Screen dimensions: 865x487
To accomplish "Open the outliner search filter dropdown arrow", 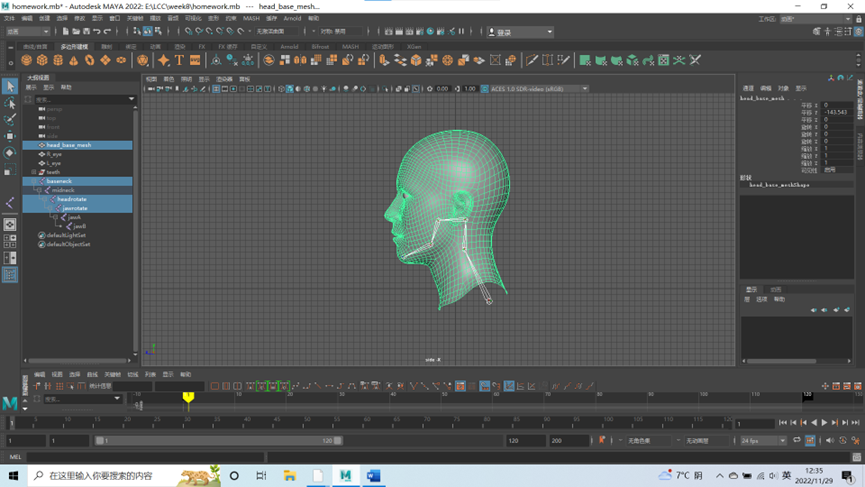I will pos(131,99).
